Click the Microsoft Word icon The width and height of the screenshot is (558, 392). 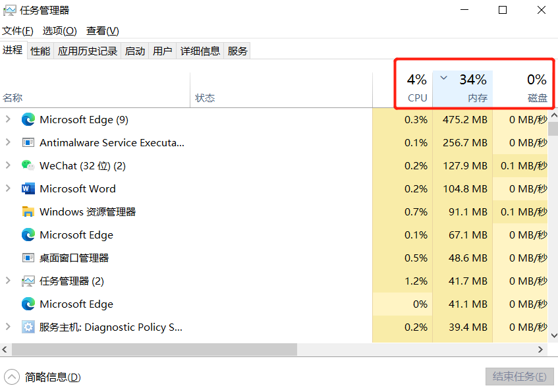[28, 188]
